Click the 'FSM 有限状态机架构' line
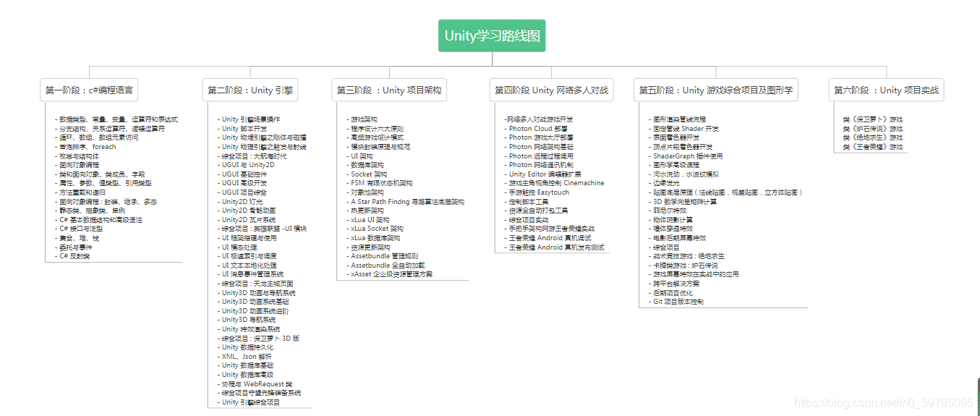 coord(380,183)
